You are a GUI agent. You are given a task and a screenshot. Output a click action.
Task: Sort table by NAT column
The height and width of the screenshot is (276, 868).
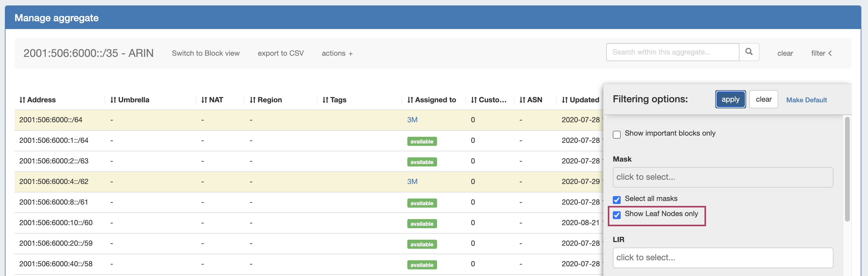(x=212, y=100)
